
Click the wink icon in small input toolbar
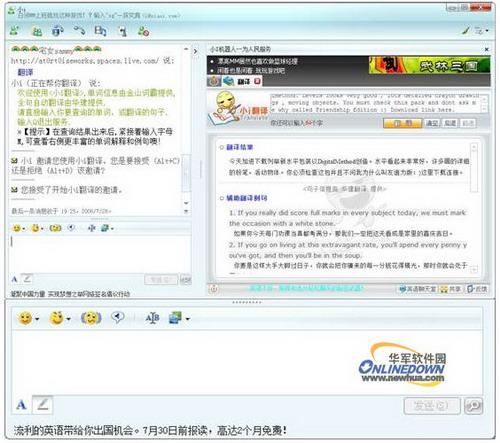(35, 228)
